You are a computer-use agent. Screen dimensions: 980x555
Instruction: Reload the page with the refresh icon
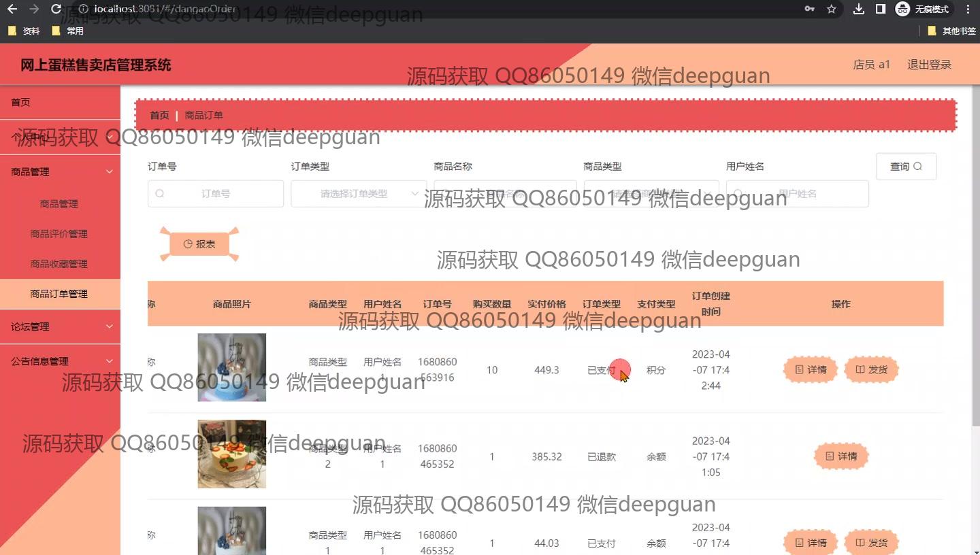click(x=56, y=9)
